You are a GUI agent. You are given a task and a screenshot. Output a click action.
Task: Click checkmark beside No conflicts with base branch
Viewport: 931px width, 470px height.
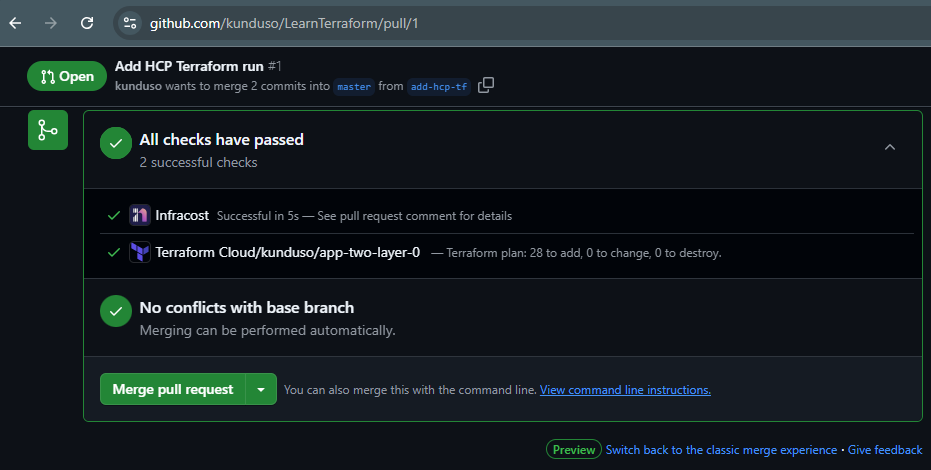(x=116, y=312)
